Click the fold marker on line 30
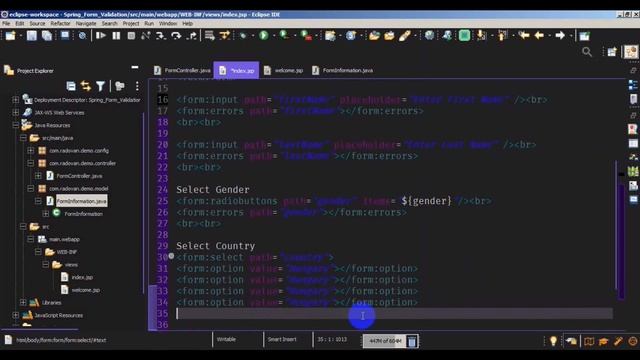The height and width of the screenshot is (360, 640). [x=171, y=256]
